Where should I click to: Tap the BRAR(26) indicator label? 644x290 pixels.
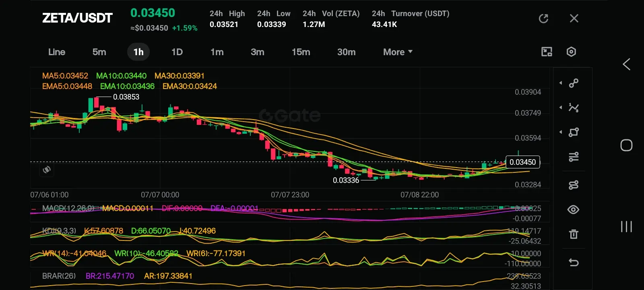59,276
